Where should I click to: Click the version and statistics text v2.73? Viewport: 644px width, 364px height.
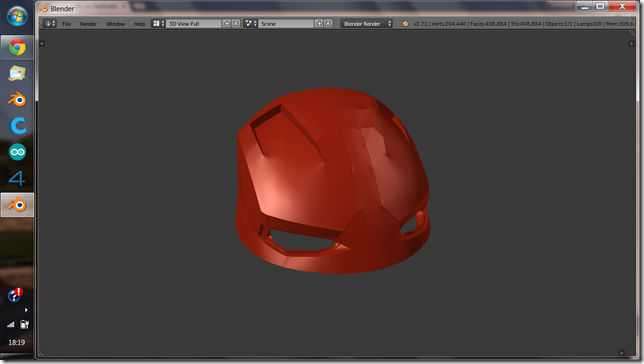(524, 24)
